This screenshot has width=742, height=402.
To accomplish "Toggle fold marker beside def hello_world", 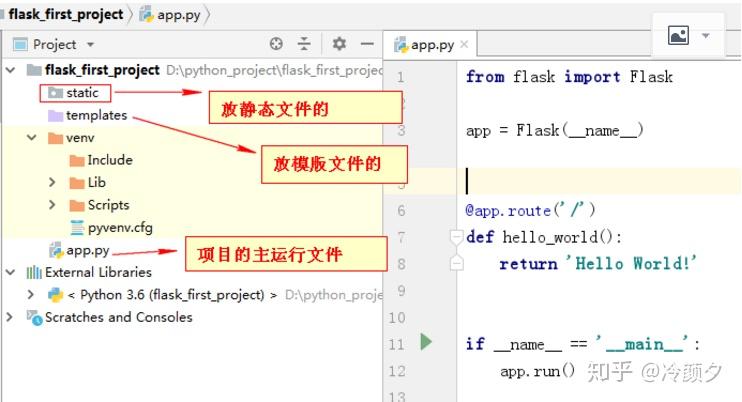I will click(456, 236).
